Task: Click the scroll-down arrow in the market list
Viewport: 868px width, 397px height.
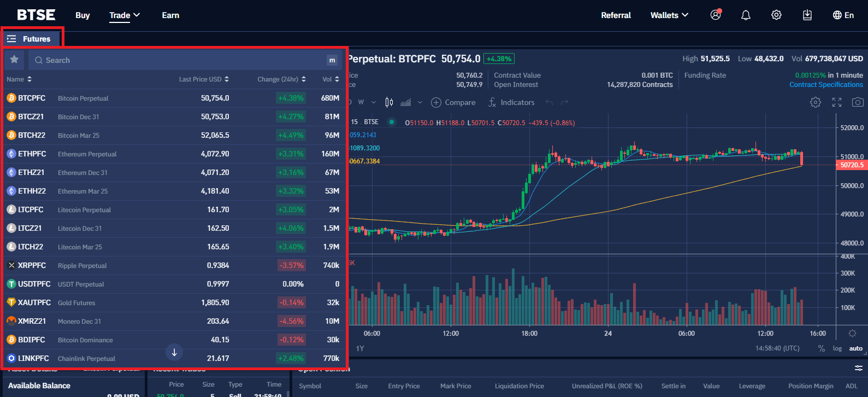Action: tap(174, 353)
